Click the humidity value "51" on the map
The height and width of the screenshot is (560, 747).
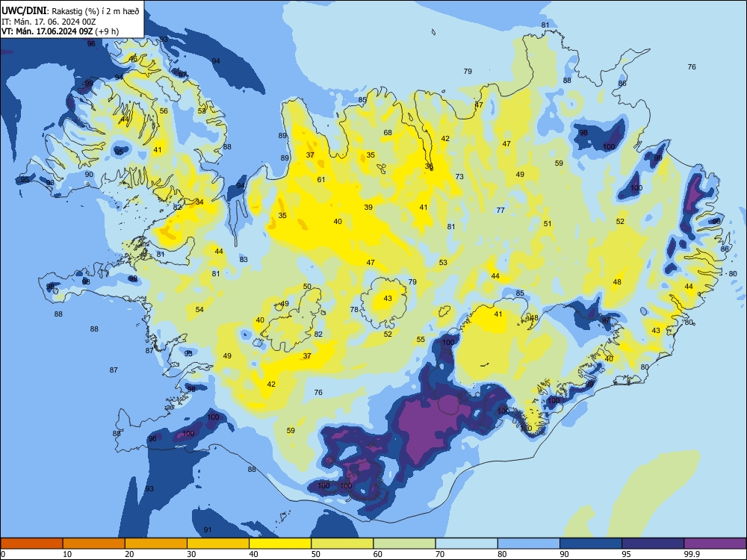click(548, 223)
